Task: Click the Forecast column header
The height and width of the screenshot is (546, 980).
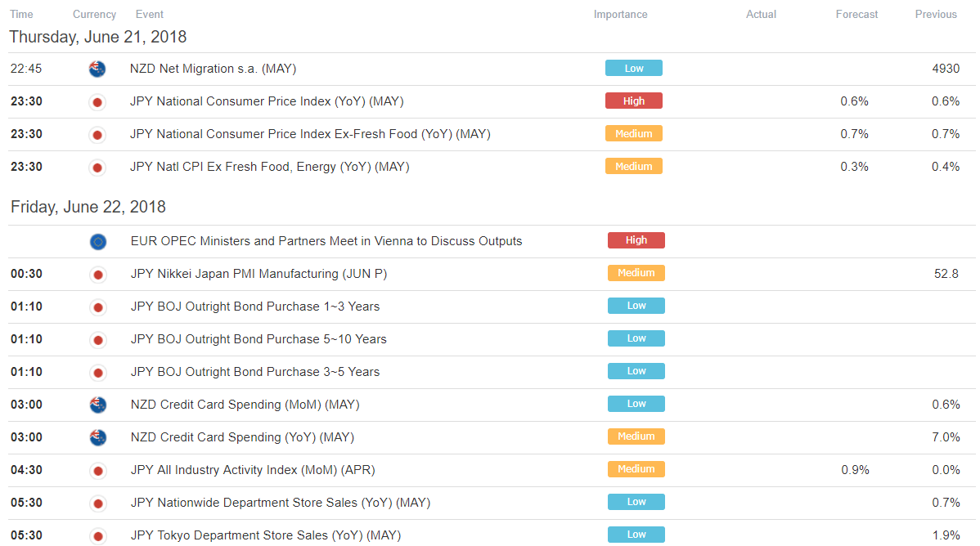Action: 856,15
